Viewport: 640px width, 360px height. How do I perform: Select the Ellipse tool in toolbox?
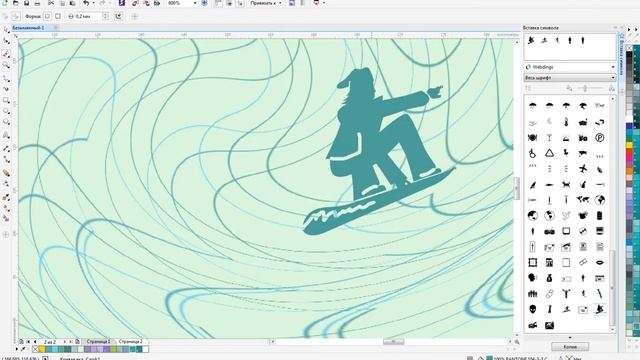coord(6,111)
